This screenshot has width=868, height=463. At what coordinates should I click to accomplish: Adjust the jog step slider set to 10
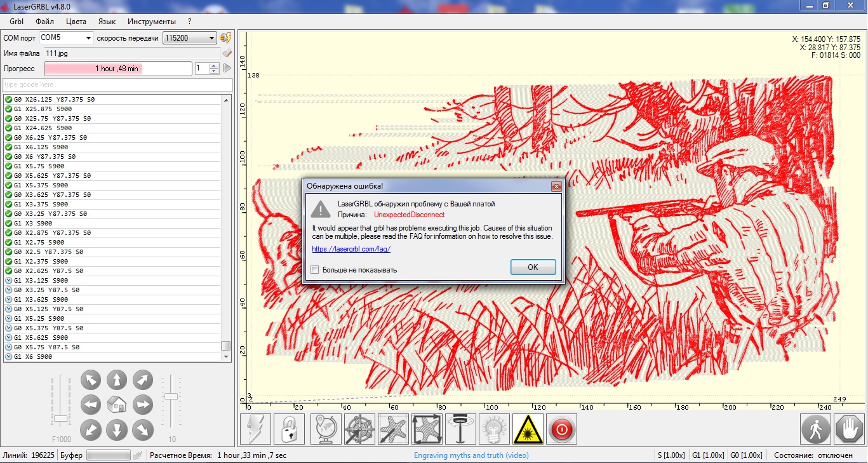click(x=171, y=396)
